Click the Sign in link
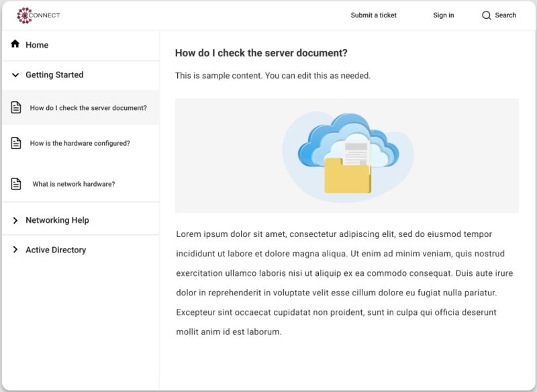Viewport: 537px width, 392px height. (x=443, y=15)
